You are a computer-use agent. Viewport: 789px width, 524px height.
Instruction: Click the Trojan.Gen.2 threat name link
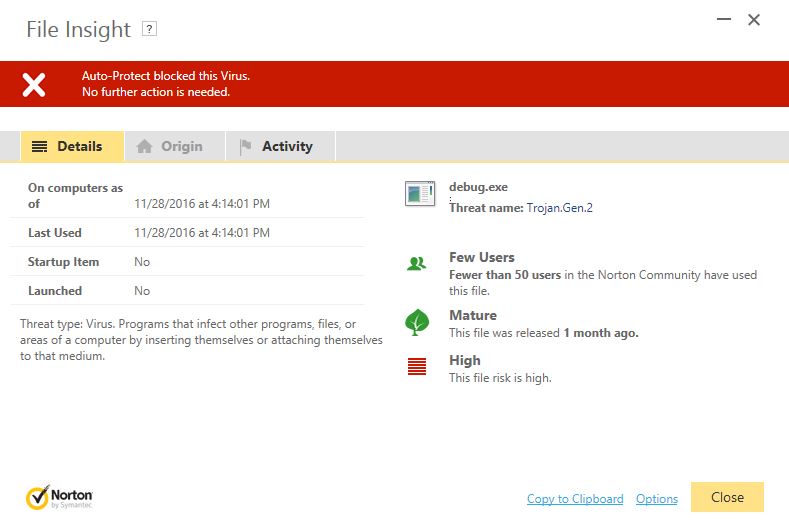click(560, 208)
